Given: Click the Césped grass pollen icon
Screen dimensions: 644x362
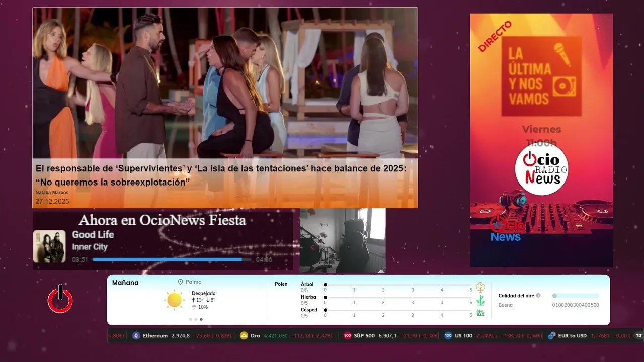Looking at the screenshot, I should 480,313.
